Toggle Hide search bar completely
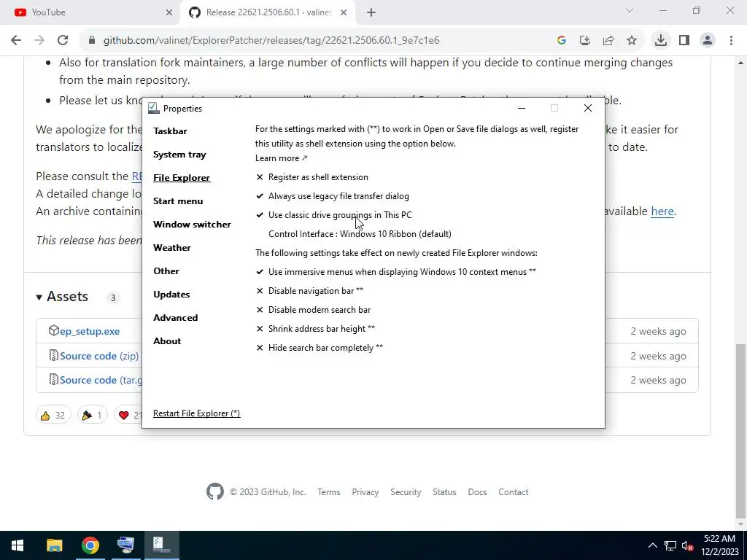Screen dimensions: 747x560 [320, 348]
